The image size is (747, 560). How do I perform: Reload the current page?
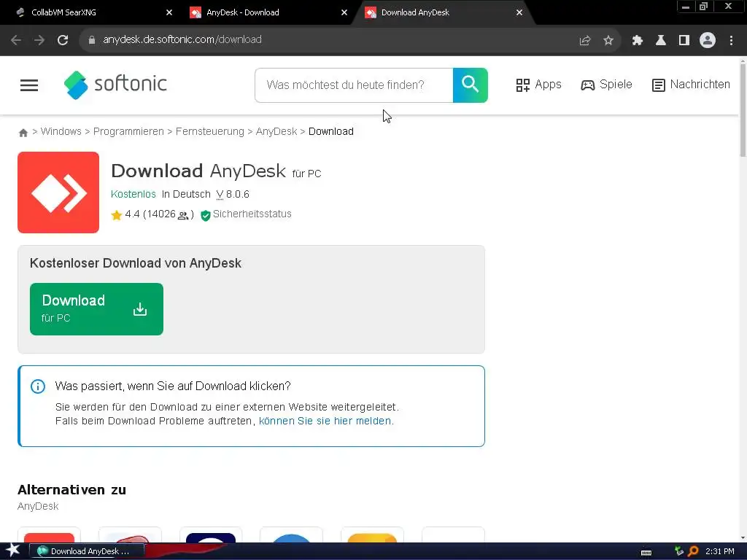63,40
